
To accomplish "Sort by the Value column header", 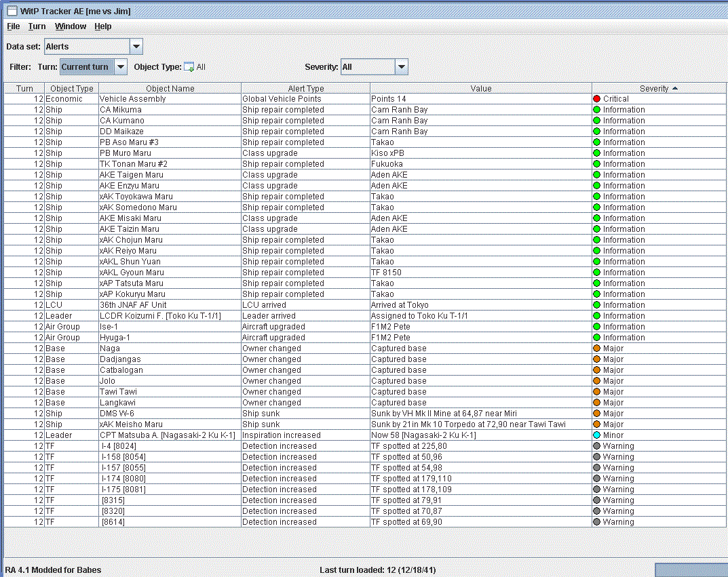I will coord(481,88).
